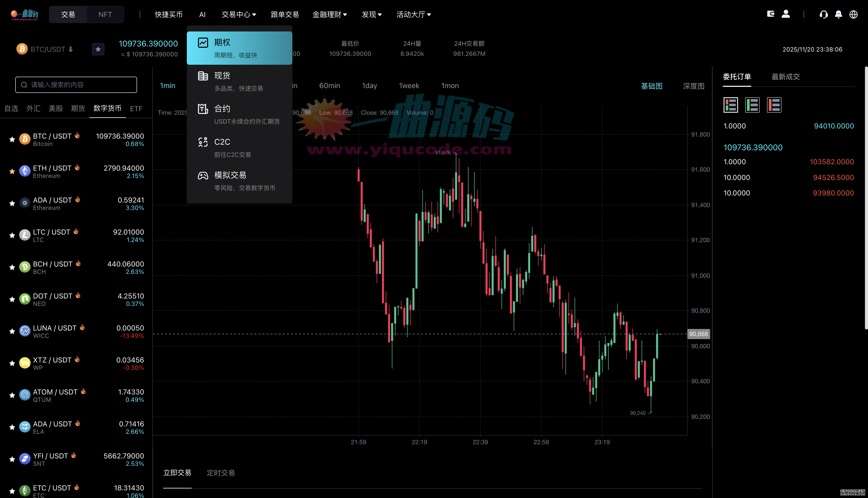
Task: Click the right-side vertical scrollbar
Action: tap(866, 198)
